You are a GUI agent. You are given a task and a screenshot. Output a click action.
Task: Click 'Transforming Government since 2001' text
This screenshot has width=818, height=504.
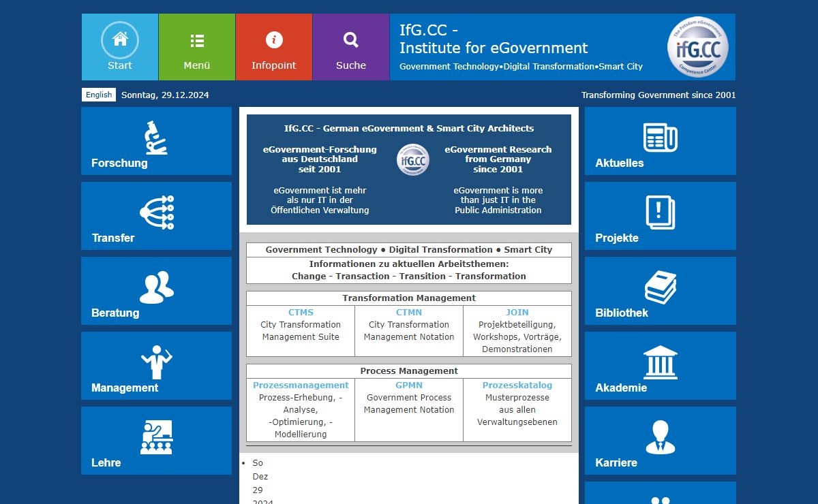[658, 95]
